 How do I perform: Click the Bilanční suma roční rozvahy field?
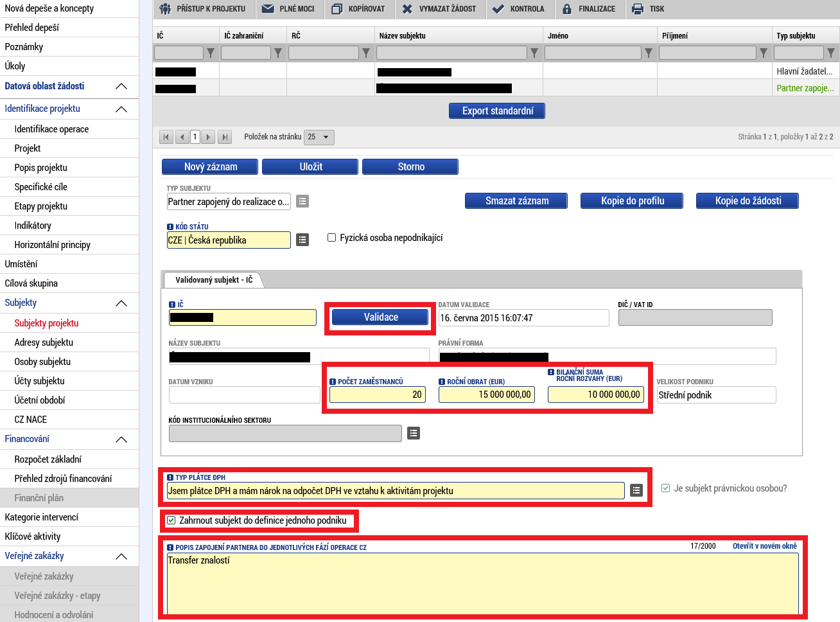(x=595, y=395)
